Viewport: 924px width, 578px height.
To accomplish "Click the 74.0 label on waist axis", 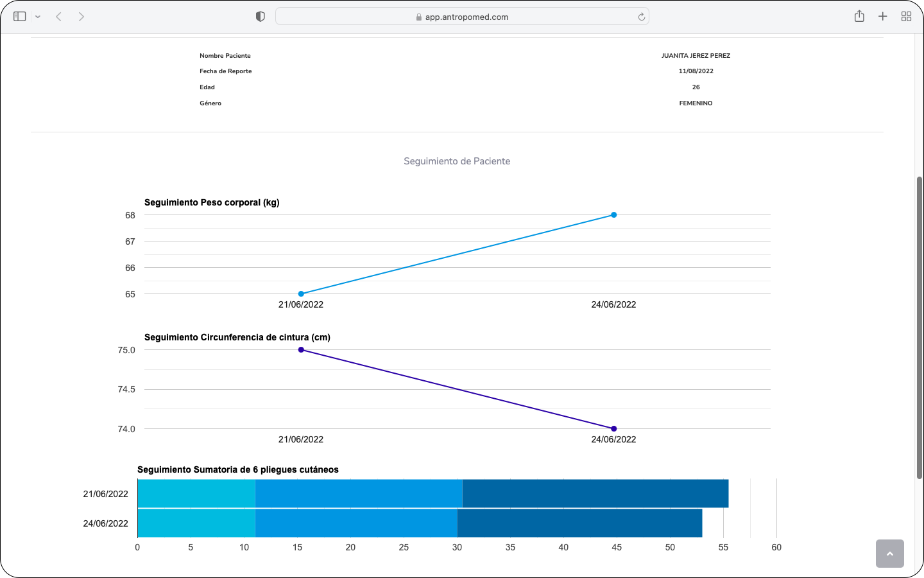I will click(126, 429).
